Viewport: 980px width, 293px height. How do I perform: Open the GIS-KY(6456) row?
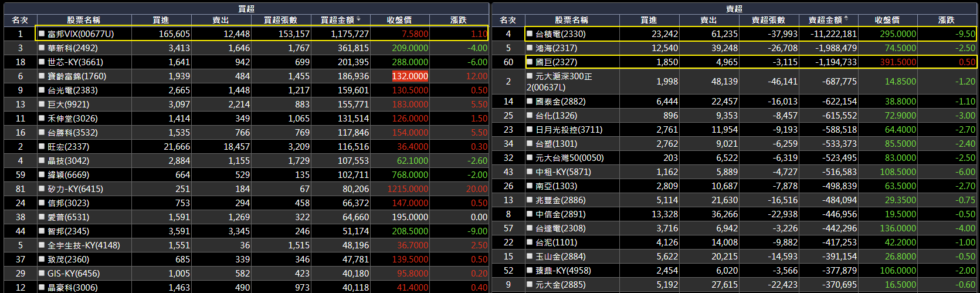click(x=246, y=273)
